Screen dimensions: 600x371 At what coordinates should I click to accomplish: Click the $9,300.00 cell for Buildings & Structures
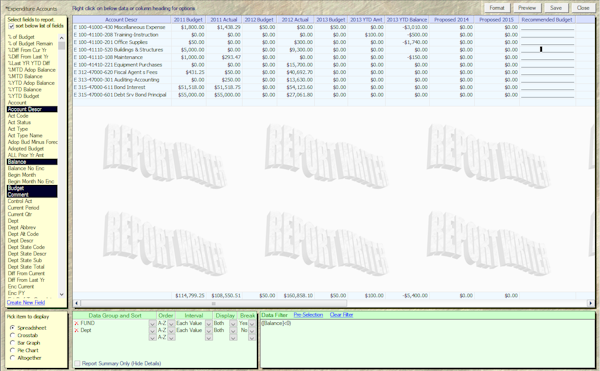[295, 50]
